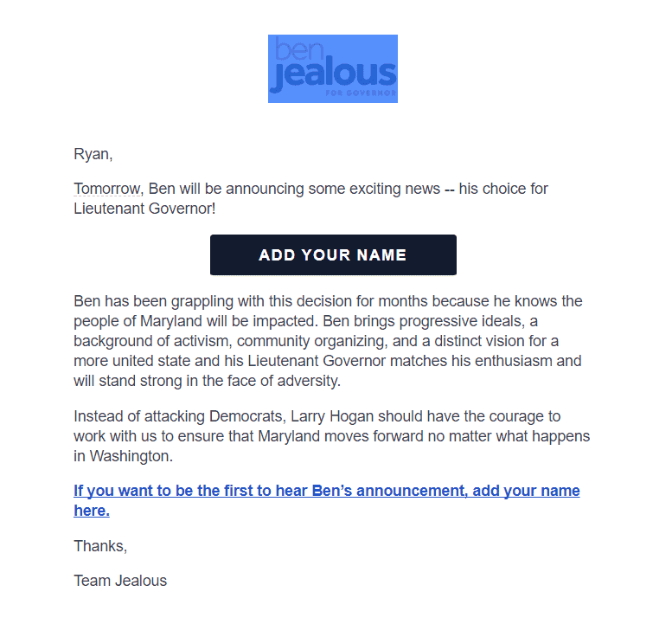Screen dimensions: 672x624
Task: Click the dotted-underlined word 'Tomorrow'
Action: [106, 189]
